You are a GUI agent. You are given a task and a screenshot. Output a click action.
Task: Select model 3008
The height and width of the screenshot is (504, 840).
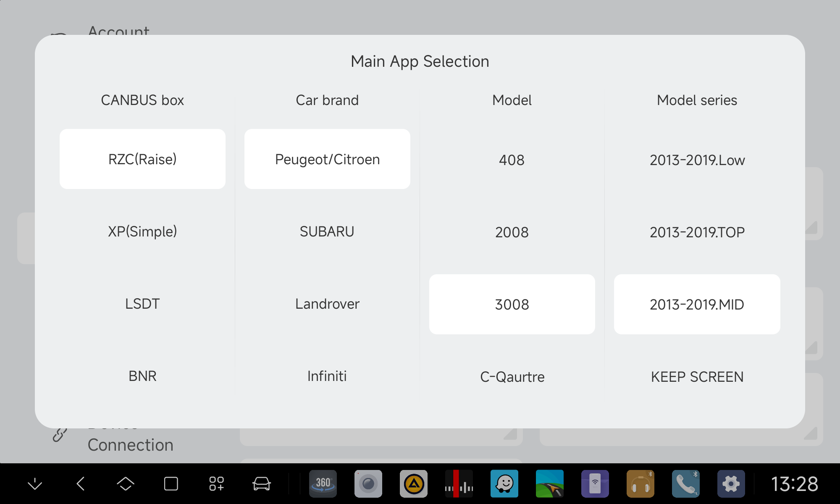click(512, 304)
